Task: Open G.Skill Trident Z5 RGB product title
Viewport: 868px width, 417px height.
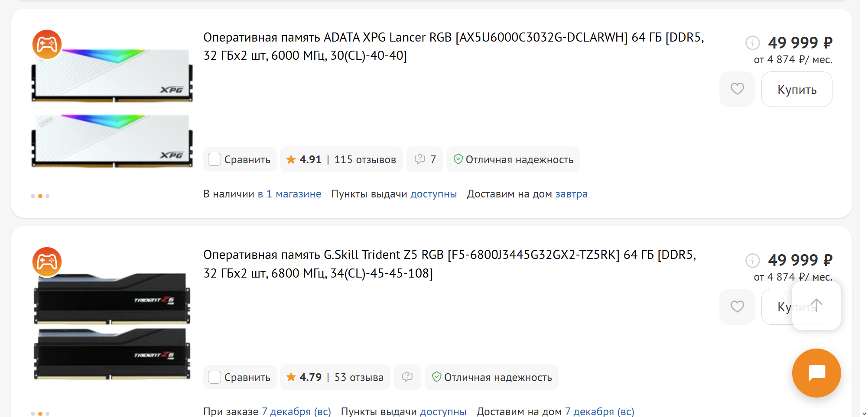Action: pyautogui.click(x=449, y=264)
